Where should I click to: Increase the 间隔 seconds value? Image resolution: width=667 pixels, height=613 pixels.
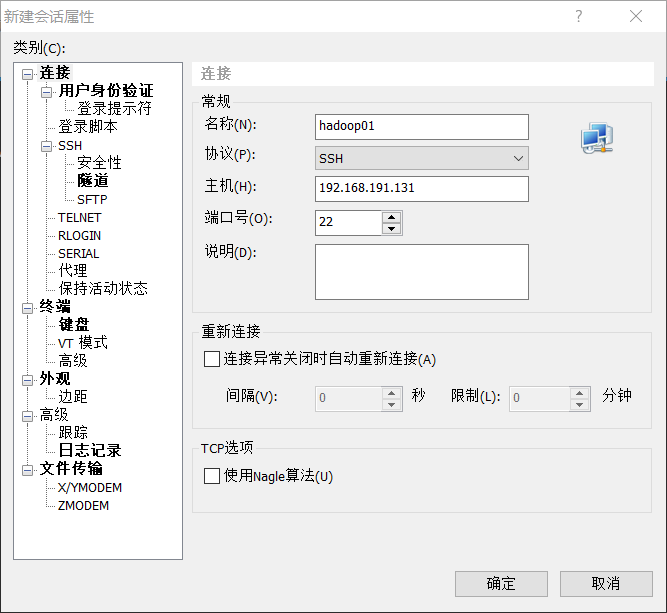click(391, 393)
